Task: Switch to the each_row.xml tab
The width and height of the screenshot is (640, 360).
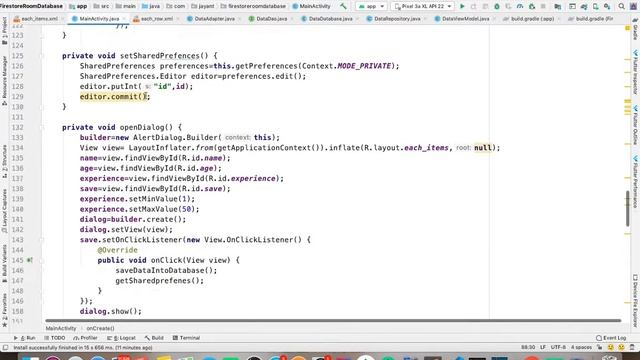Action: (156, 19)
